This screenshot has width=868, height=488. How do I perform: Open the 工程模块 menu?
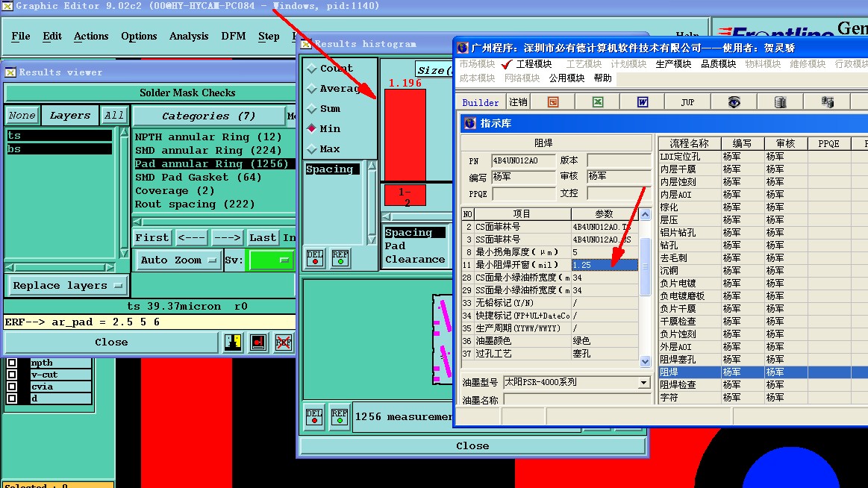[534, 64]
